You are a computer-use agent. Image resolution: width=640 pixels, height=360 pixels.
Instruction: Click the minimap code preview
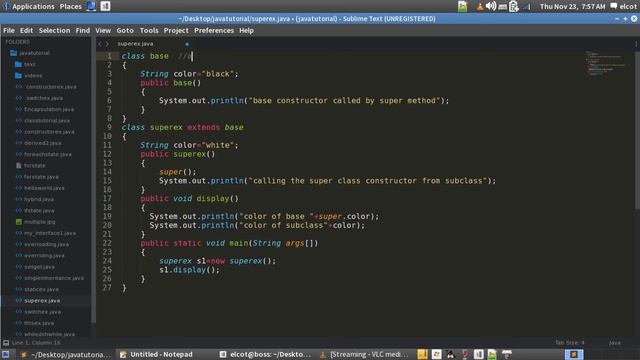pyautogui.click(x=606, y=63)
